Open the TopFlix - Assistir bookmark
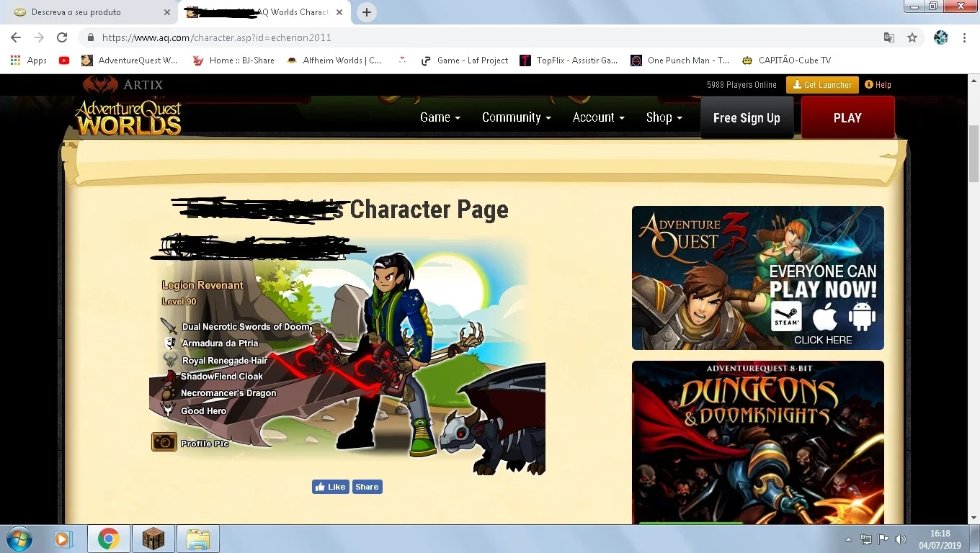Image resolution: width=980 pixels, height=553 pixels. (x=569, y=60)
